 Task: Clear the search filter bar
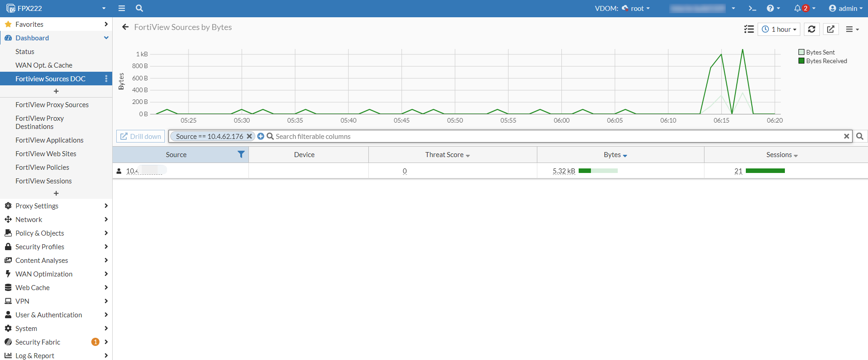point(847,136)
